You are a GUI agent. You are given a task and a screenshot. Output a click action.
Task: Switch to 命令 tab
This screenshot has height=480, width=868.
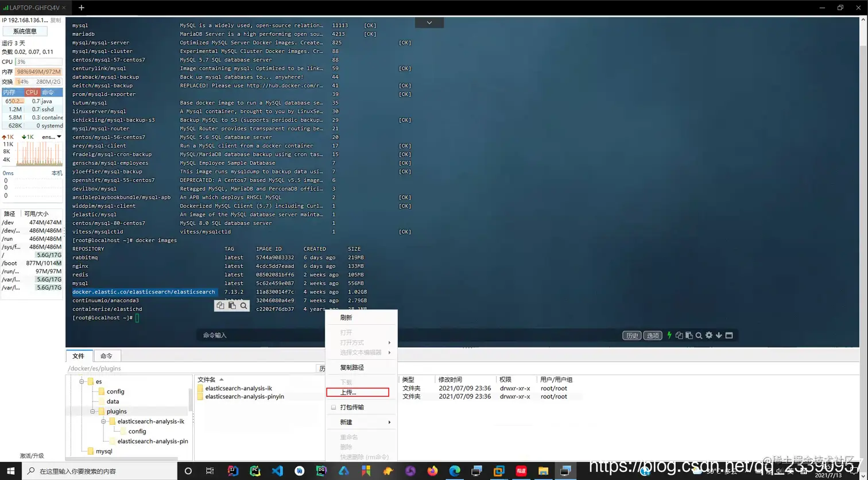click(x=107, y=356)
